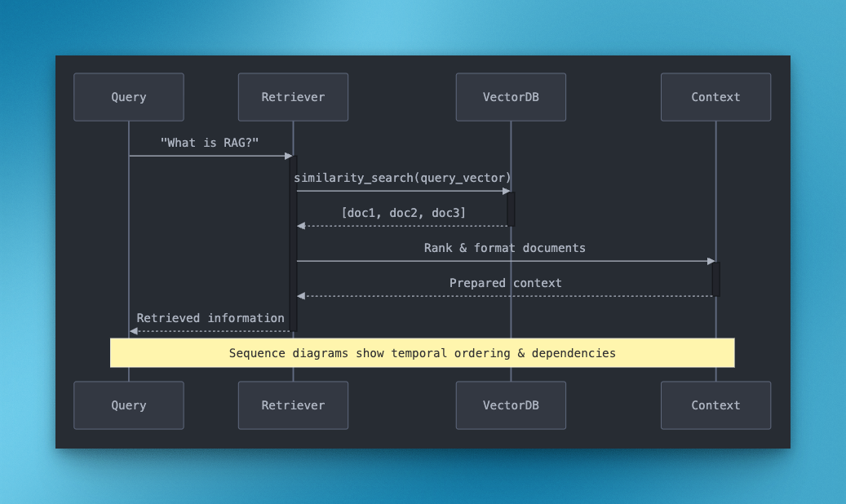
Task: Select the "Retrieved information" message label
Action: point(210,318)
